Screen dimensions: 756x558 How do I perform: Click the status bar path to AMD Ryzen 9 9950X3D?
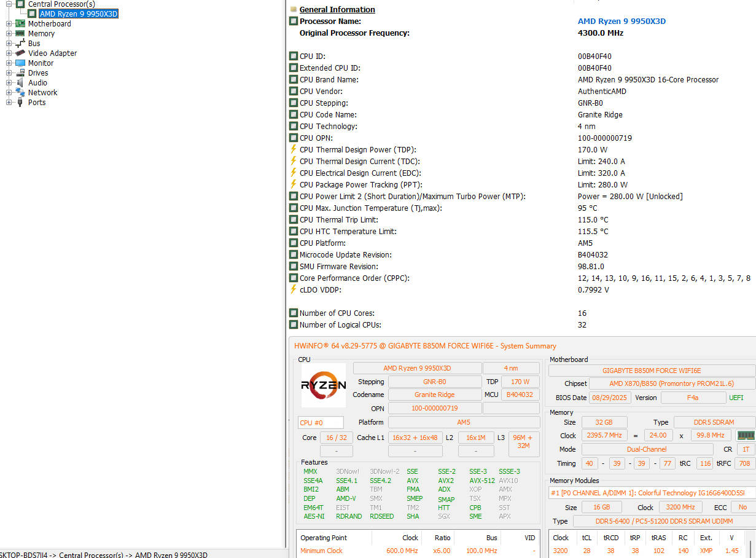point(104,555)
